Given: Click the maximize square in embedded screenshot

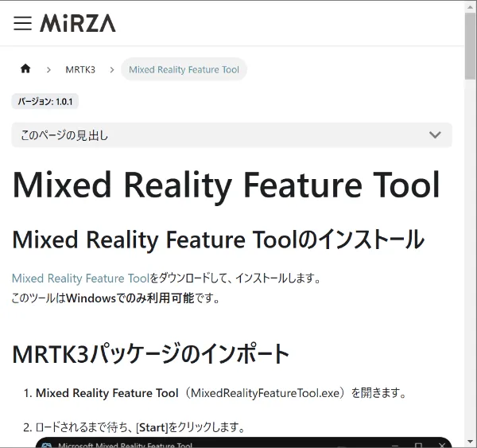Looking at the screenshot, I should click(418, 445).
